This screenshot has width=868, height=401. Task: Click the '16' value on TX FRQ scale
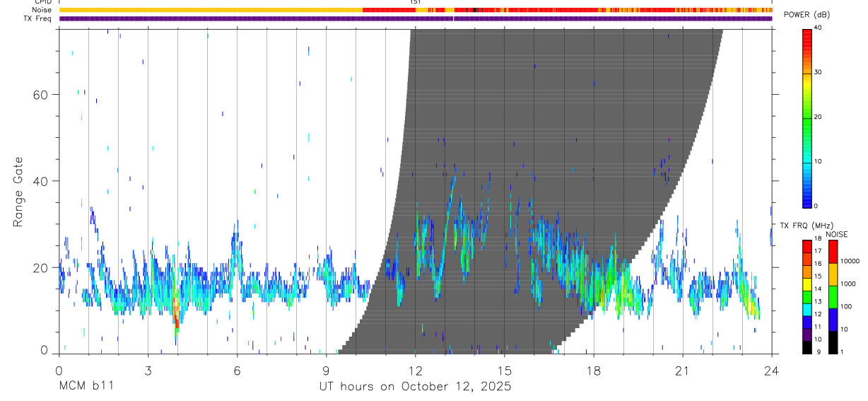[x=817, y=264]
